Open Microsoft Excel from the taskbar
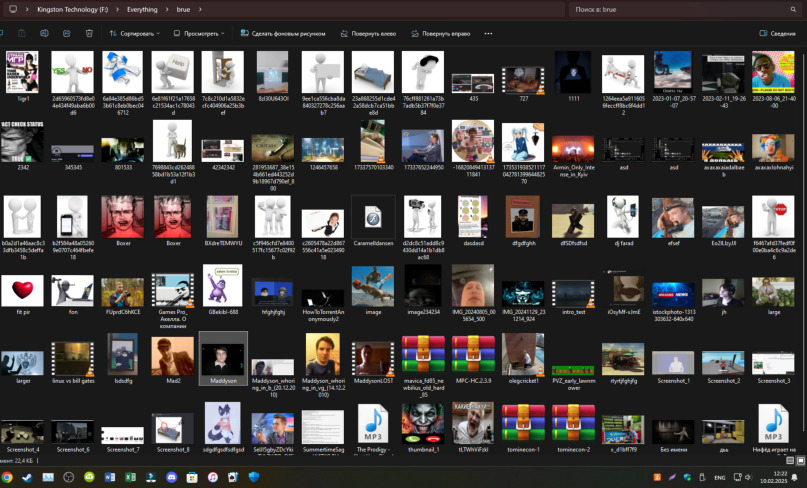The image size is (807, 488). (x=130, y=477)
